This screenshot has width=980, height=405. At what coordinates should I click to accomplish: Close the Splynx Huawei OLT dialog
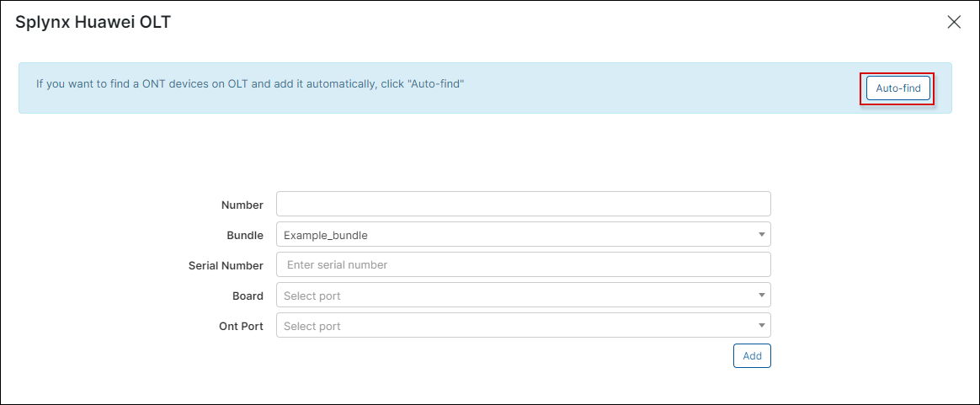click(x=954, y=23)
